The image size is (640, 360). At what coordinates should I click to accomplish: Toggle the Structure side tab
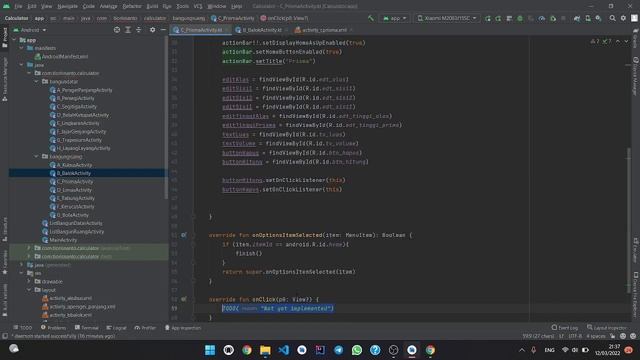coord(4,229)
